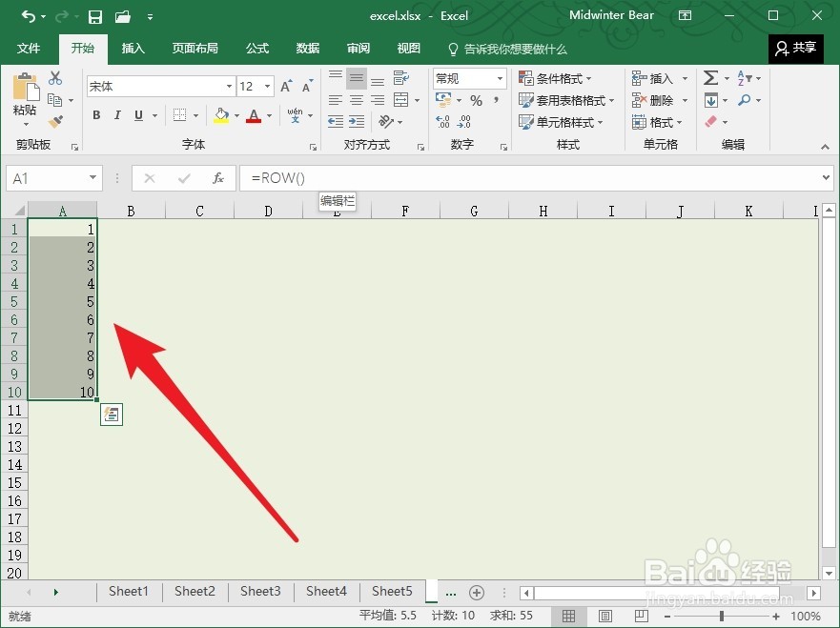Click the Undo arrow icon
The width and height of the screenshot is (840, 628).
pos(29,16)
